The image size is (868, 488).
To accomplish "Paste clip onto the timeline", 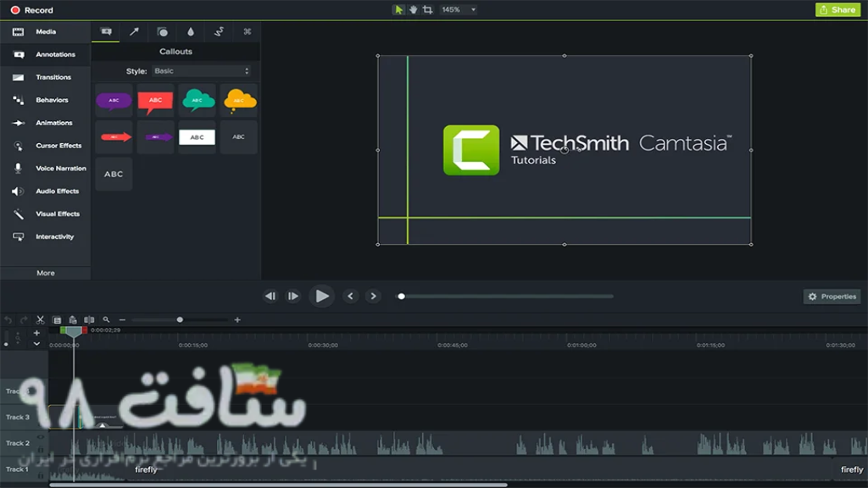I will pos(73,319).
